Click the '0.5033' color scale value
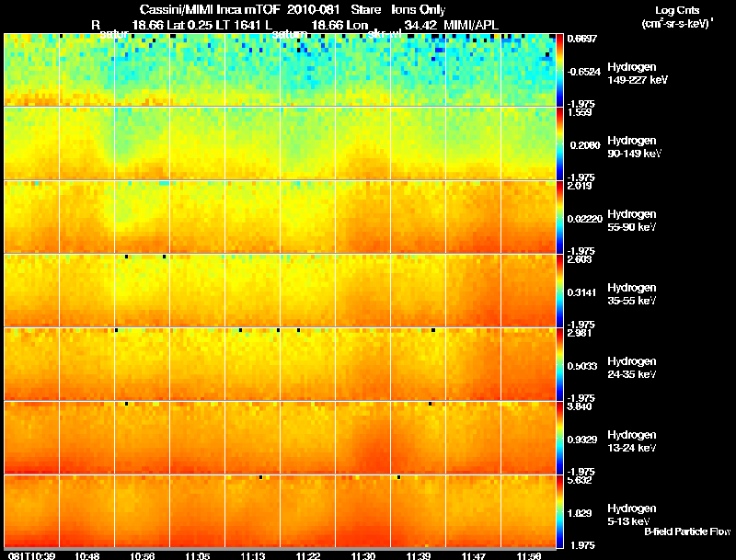The height and width of the screenshot is (560, 736). click(582, 366)
